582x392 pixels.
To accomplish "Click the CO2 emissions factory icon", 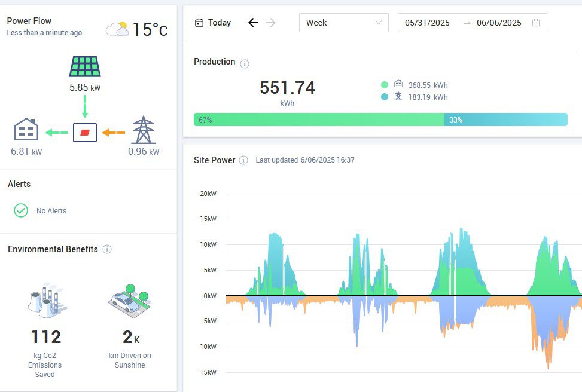I will [x=47, y=301].
